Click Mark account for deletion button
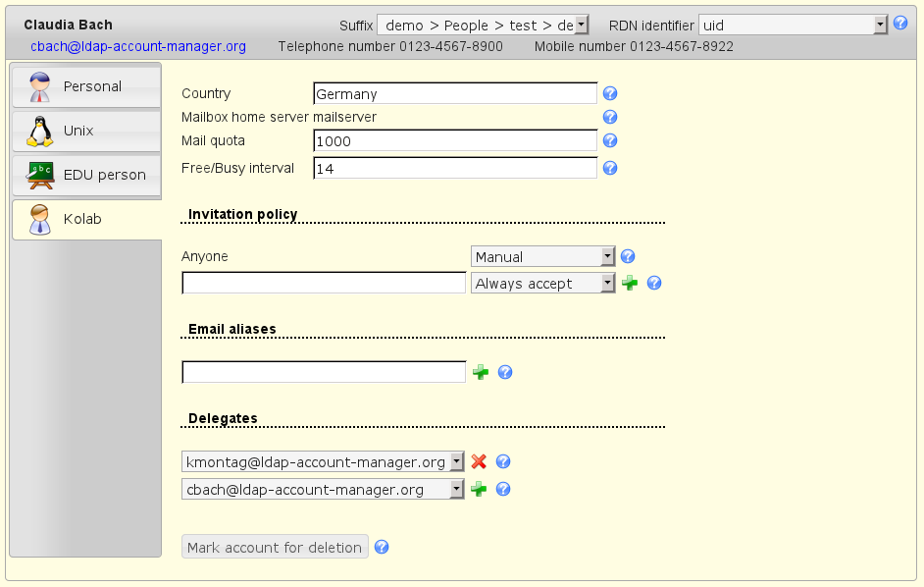Screen dimensions: 924x587 (x=275, y=548)
